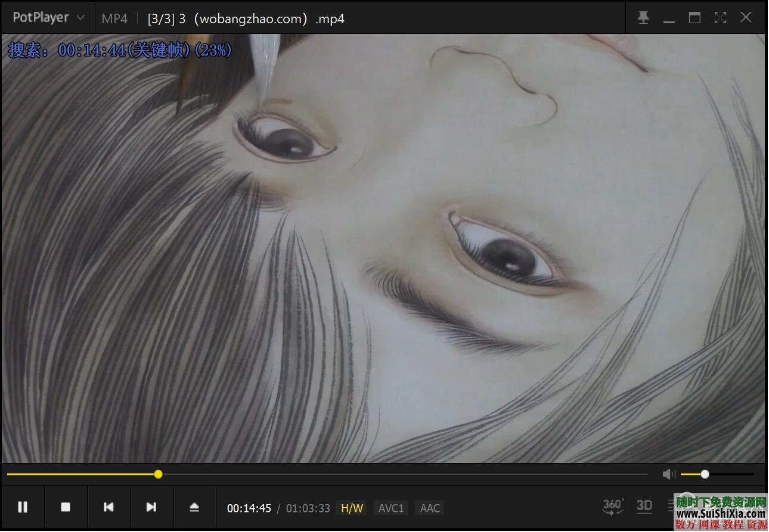Mute the audio with the speaker icon
The image size is (769, 532).
(x=669, y=474)
